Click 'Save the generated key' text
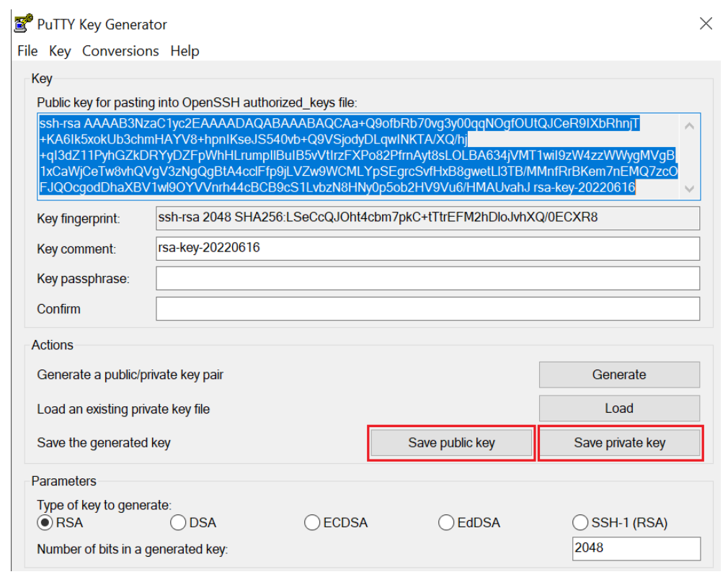The height and width of the screenshot is (577, 728). tap(104, 443)
